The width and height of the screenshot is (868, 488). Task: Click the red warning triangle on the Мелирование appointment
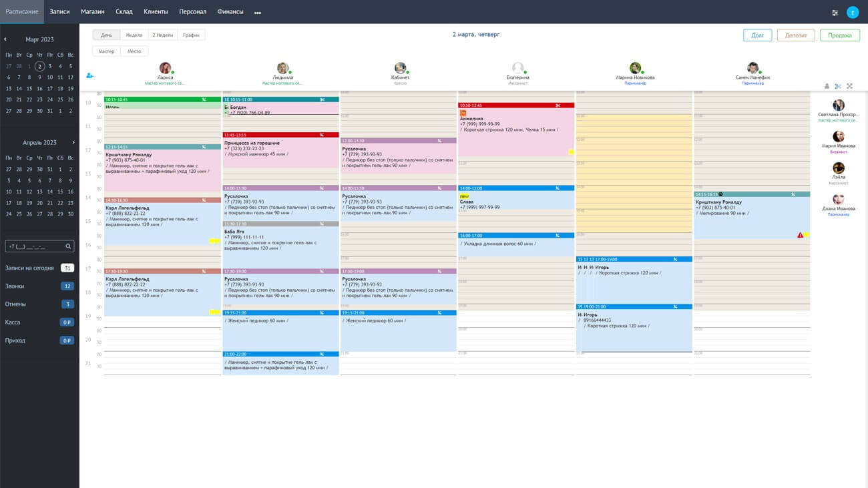[800, 235]
